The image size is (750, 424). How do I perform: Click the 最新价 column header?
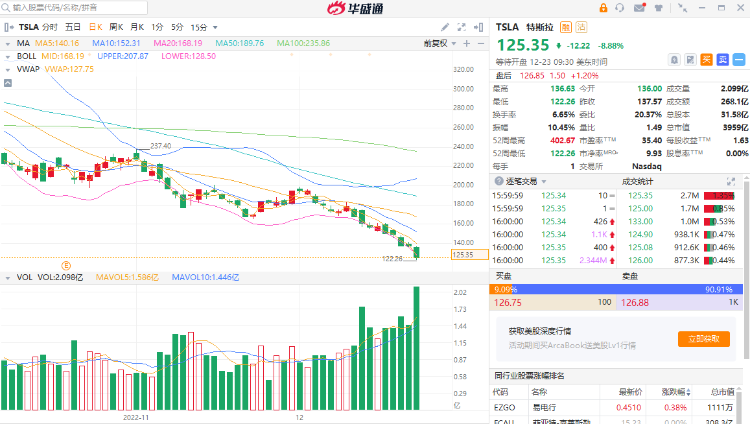630,392
